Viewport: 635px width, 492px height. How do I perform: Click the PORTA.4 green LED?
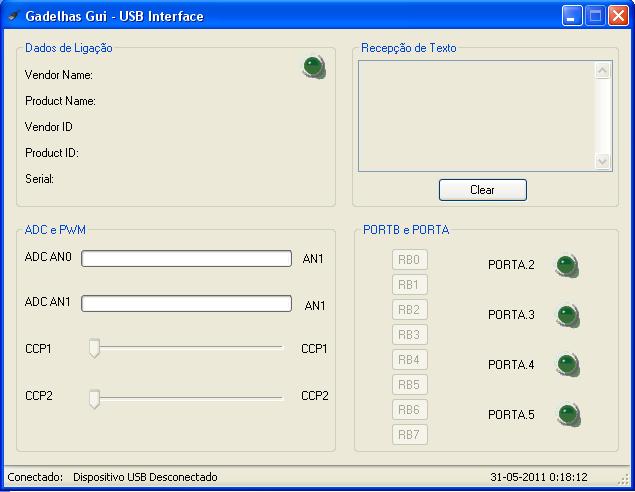coord(567,365)
